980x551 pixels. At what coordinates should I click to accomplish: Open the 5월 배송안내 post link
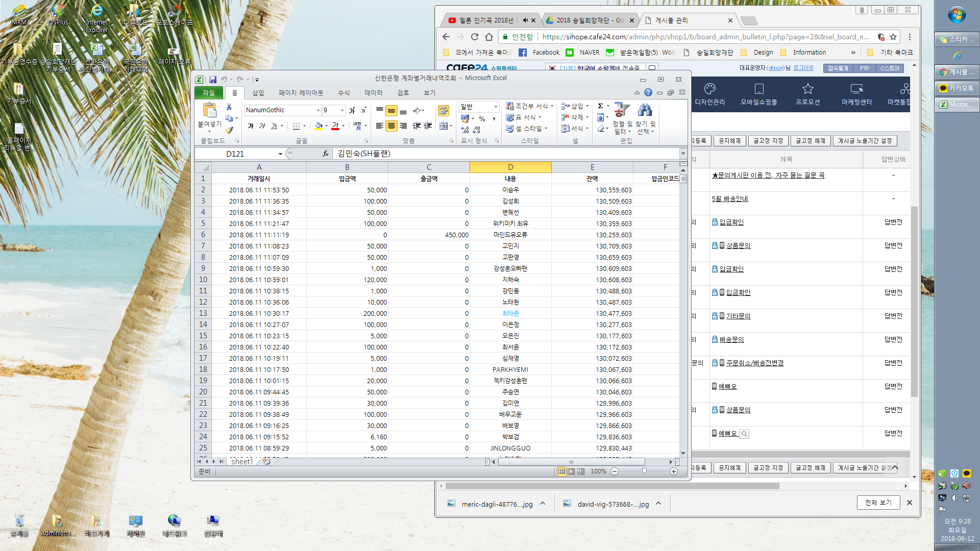coord(729,198)
